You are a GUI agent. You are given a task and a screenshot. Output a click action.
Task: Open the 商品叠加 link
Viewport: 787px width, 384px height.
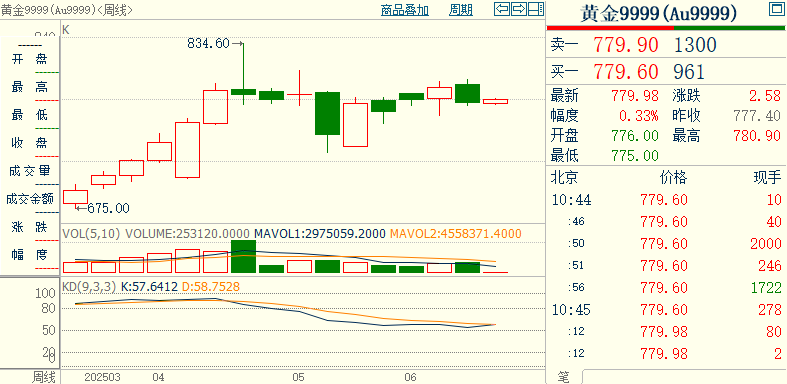pyautogui.click(x=405, y=10)
